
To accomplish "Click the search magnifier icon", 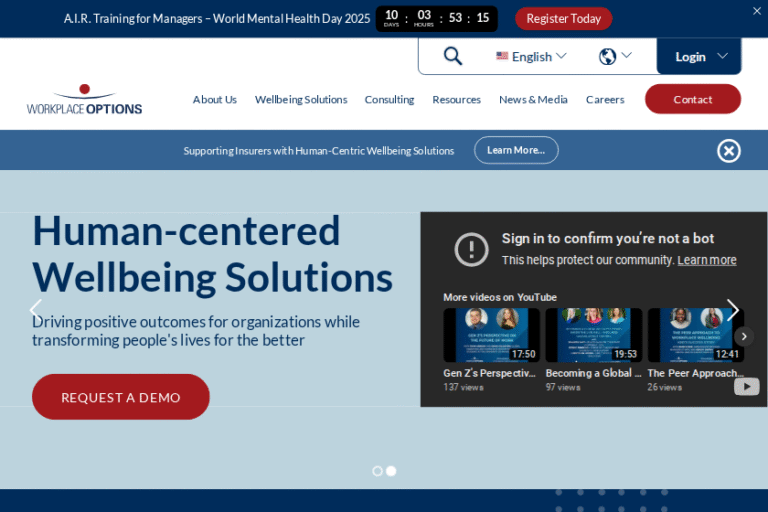I will [453, 56].
